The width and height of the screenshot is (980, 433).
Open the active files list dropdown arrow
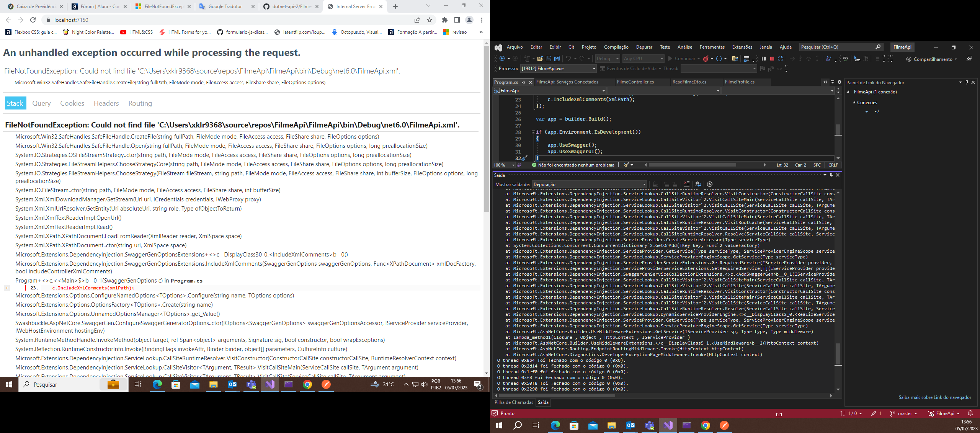pyautogui.click(x=833, y=82)
